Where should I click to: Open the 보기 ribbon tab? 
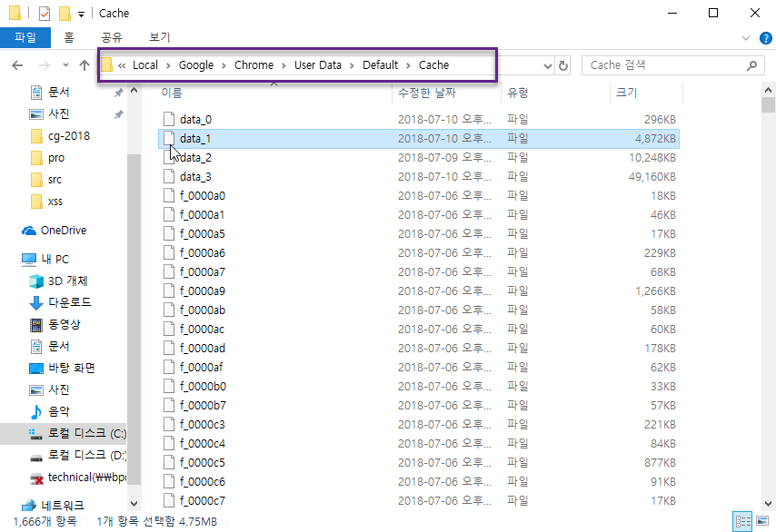159,37
